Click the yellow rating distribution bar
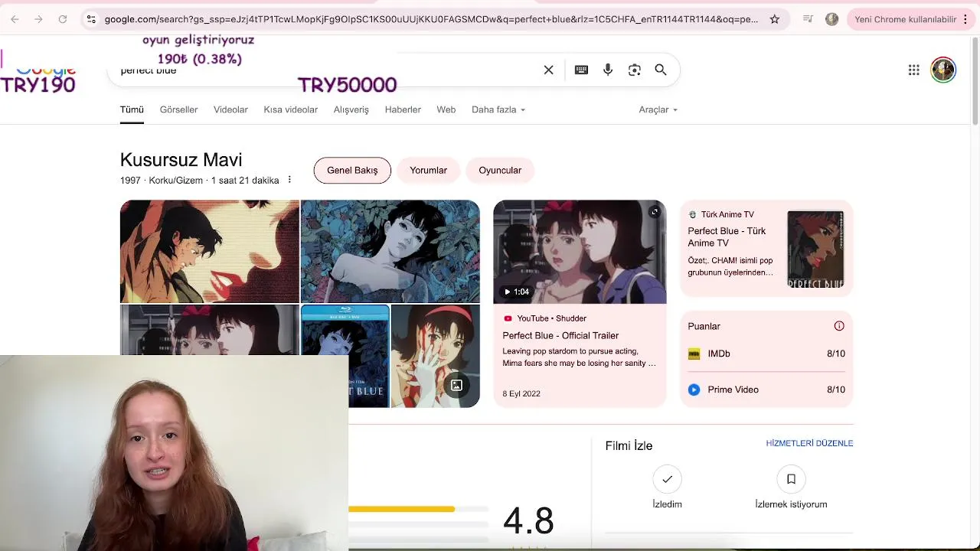The image size is (980, 551). (x=402, y=509)
